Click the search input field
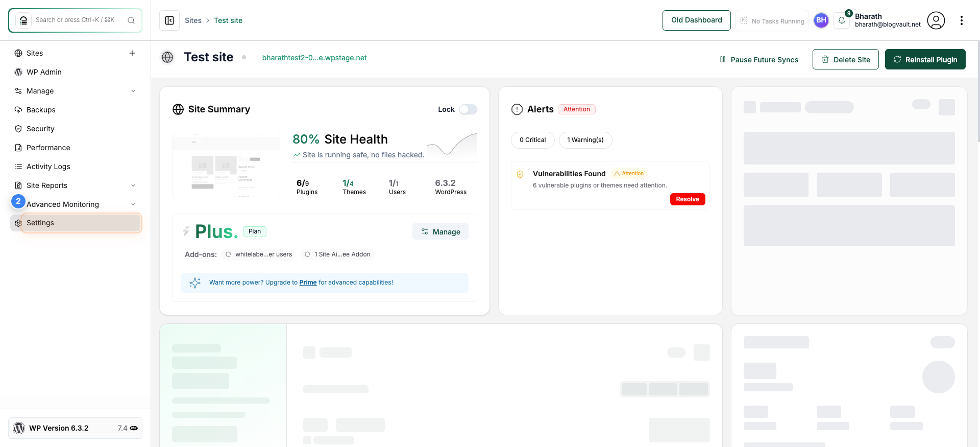Screen dimensions: 980x447 [75, 20]
